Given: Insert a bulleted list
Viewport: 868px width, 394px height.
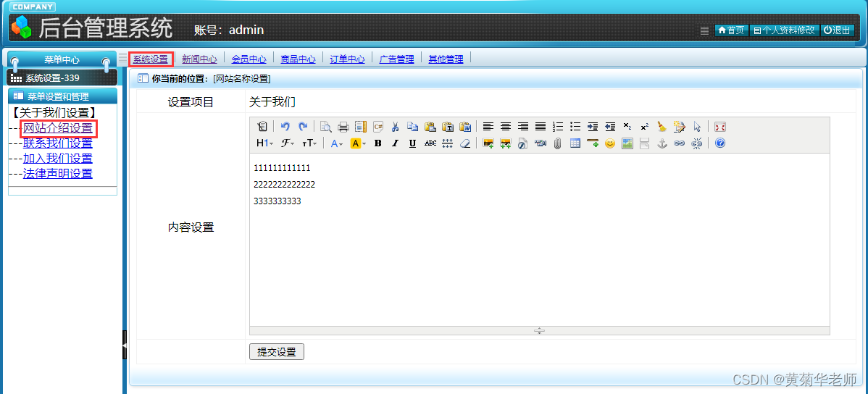Looking at the screenshot, I should pyautogui.click(x=575, y=127).
